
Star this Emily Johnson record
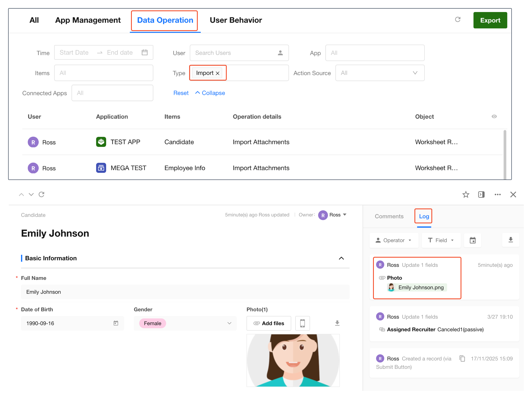pyautogui.click(x=466, y=194)
